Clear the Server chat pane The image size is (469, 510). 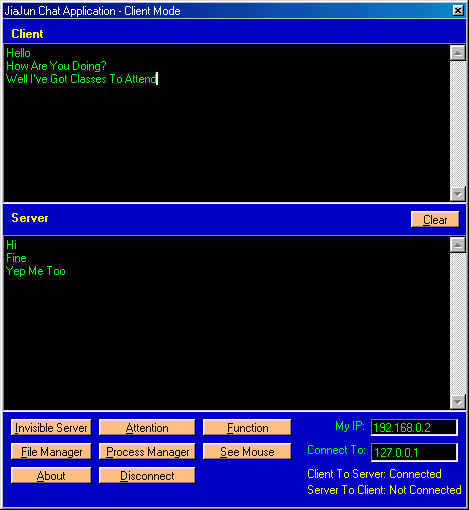tap(435, 220)
